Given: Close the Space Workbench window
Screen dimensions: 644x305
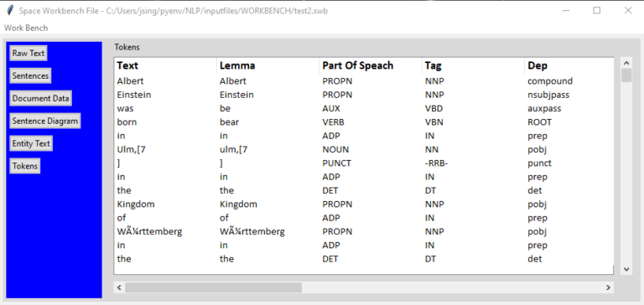Looking at the screenshot, I should 628,11.
